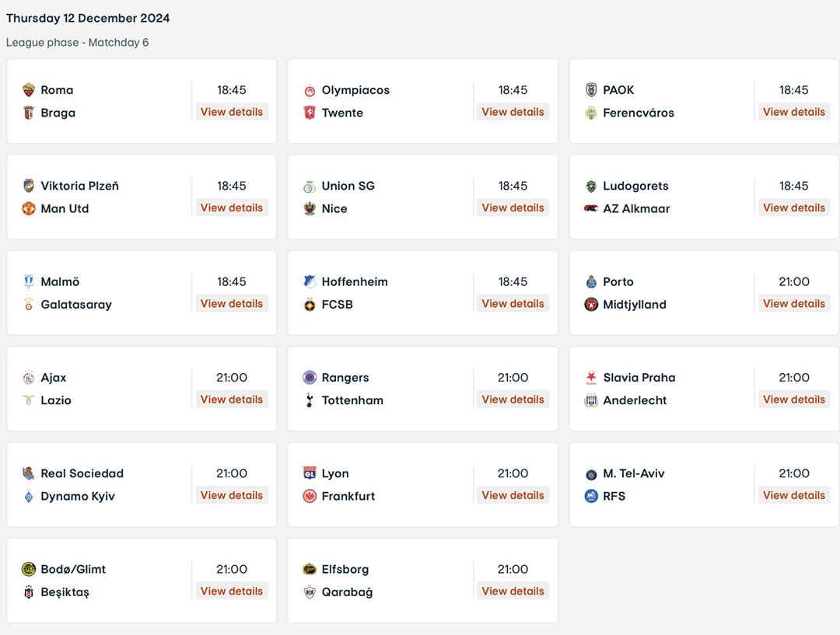
Task: Click the Beşiktaş team name
Action: (65, 592)
